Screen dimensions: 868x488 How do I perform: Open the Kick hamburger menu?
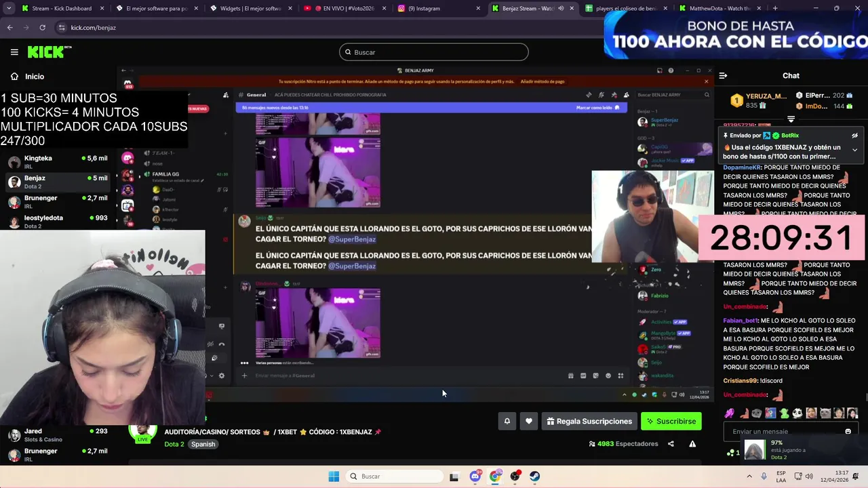tap(14, 52)
